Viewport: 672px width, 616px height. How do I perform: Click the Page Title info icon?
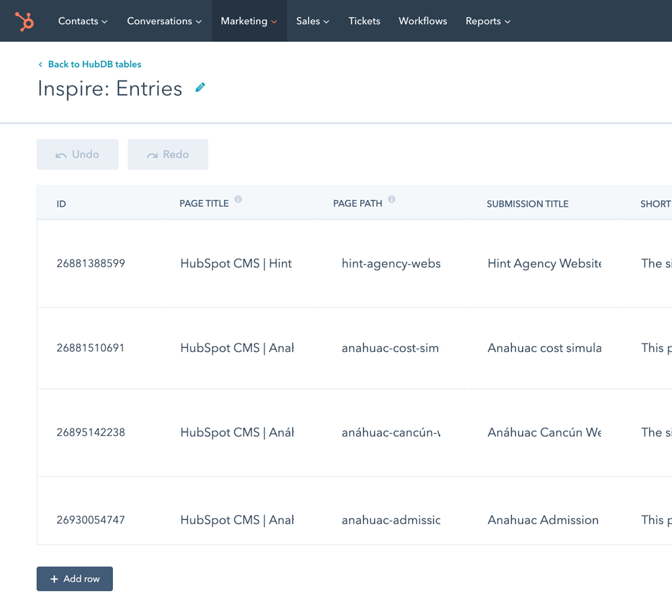[239, 200]
